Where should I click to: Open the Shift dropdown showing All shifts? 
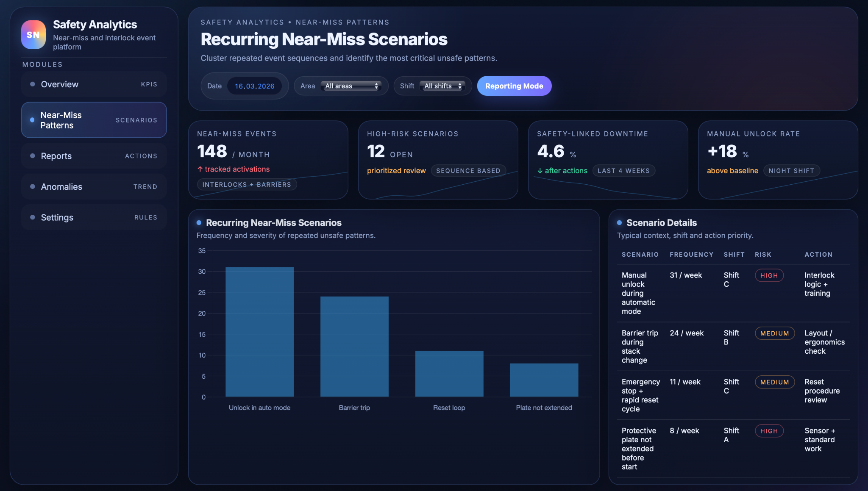442,86
